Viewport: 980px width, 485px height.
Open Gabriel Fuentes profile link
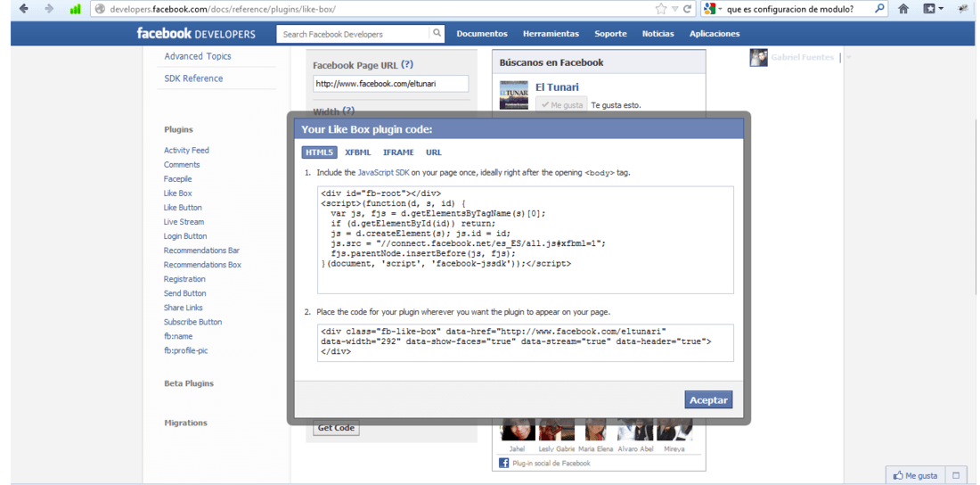[803, 57]
